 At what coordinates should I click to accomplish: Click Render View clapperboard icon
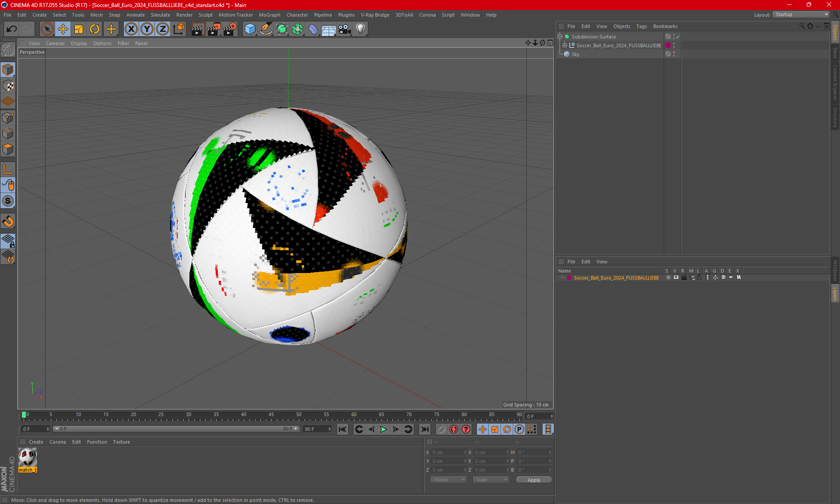[x=198, y=29]
